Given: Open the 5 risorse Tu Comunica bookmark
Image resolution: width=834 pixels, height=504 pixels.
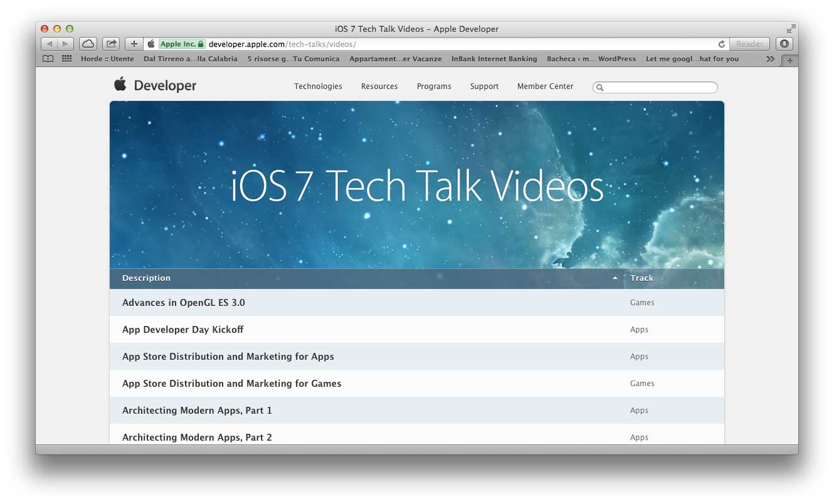Looking at the screenshot, I should (293, 59).
